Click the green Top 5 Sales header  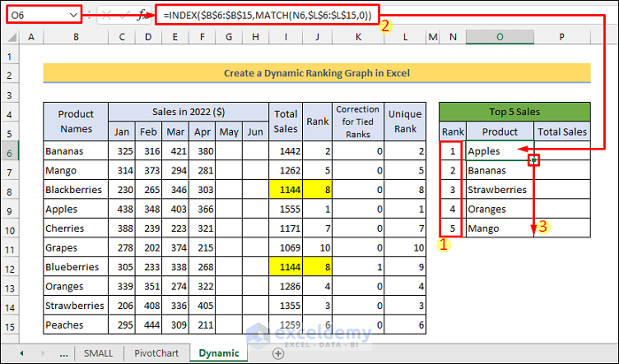click(x=514, y=112)
